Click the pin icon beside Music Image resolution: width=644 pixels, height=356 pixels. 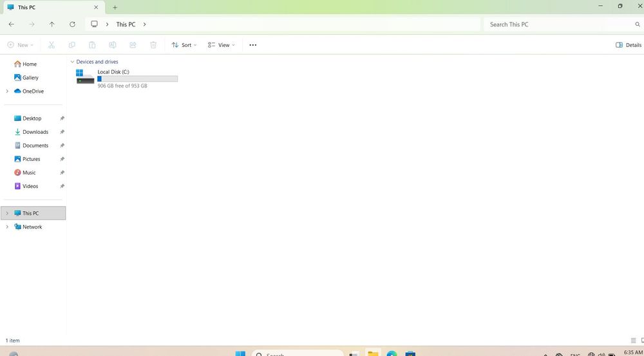(62, 173)
